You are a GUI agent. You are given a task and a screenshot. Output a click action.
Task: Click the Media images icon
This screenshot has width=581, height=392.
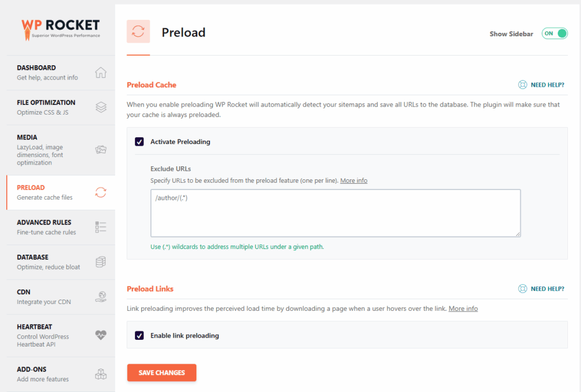101,150
